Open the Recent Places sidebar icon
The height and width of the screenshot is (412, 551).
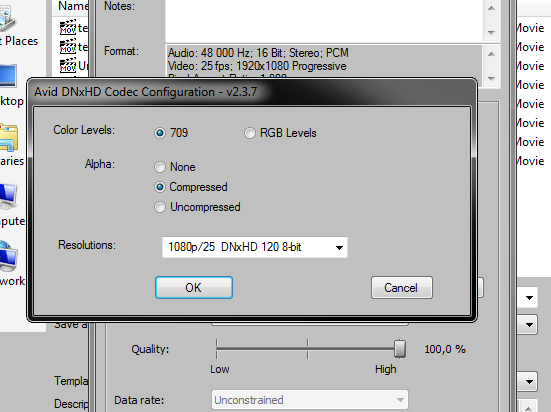(7, 18)
